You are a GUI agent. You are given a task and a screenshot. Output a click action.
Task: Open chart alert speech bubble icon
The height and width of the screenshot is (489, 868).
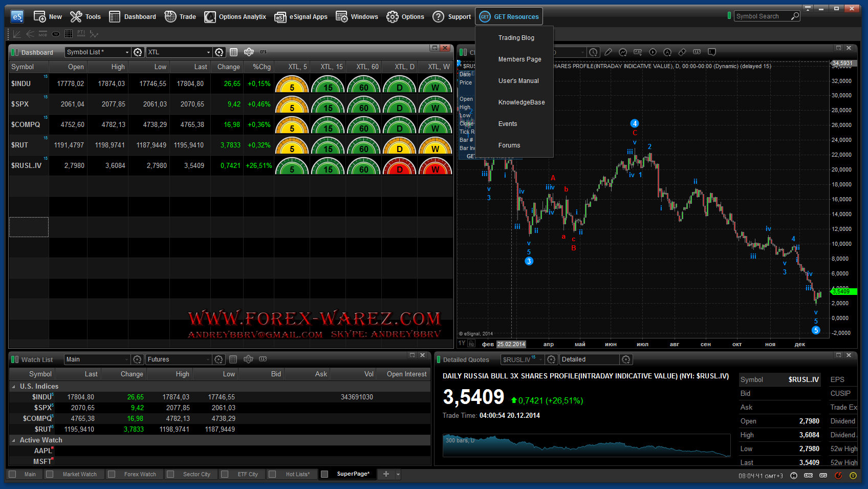pos(711,52)
